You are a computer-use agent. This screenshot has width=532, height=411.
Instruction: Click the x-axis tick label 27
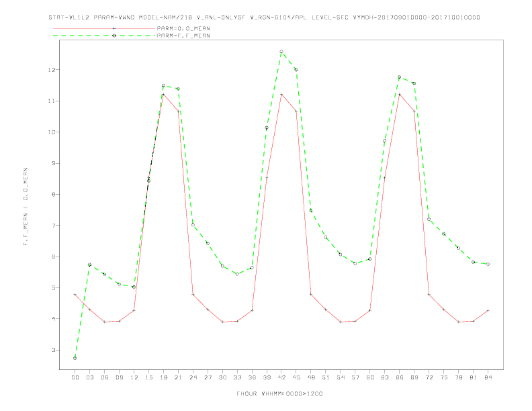coord(208,377)
